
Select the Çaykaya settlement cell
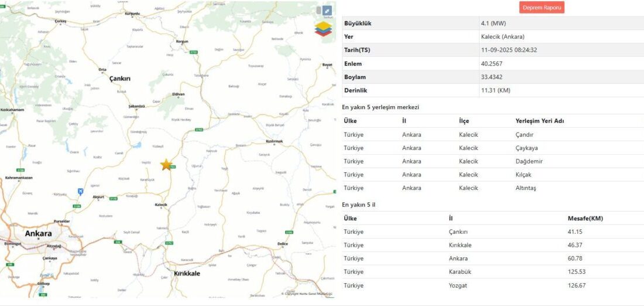[526, 148]
